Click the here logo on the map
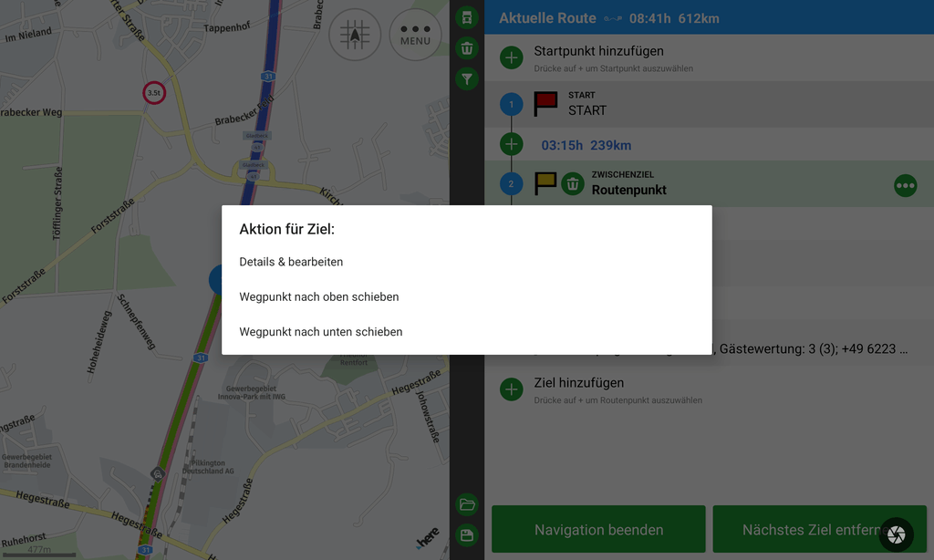This screenshot has height=560, width=934. (428, 538)
